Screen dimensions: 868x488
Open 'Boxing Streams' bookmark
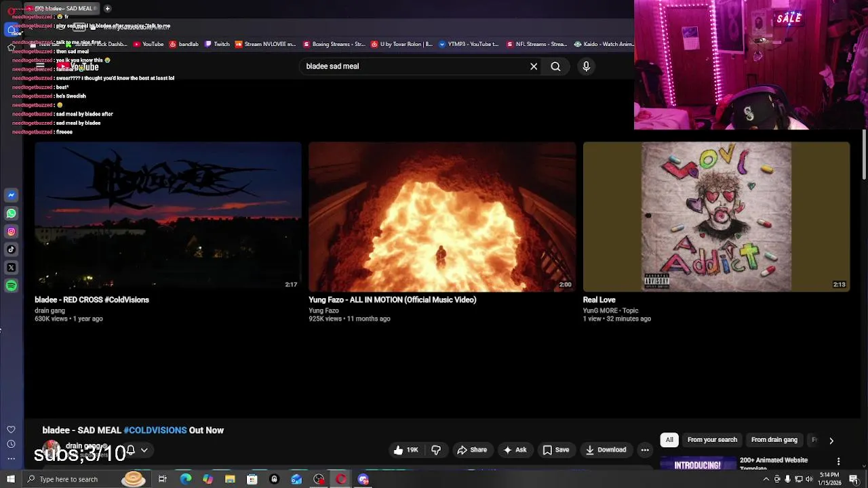334,44
